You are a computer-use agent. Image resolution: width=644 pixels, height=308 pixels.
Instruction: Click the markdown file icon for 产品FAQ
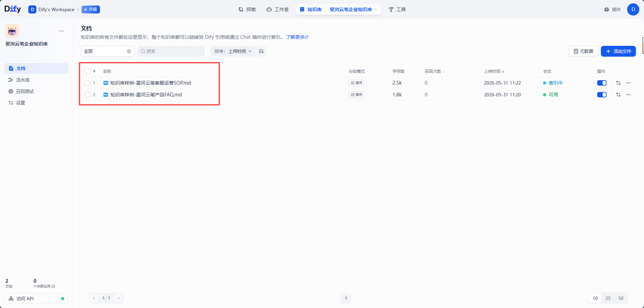tap(106, 95)
